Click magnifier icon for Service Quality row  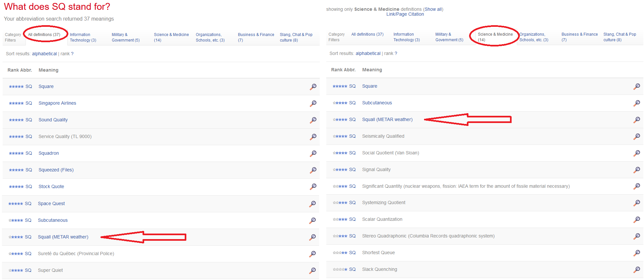313,137
